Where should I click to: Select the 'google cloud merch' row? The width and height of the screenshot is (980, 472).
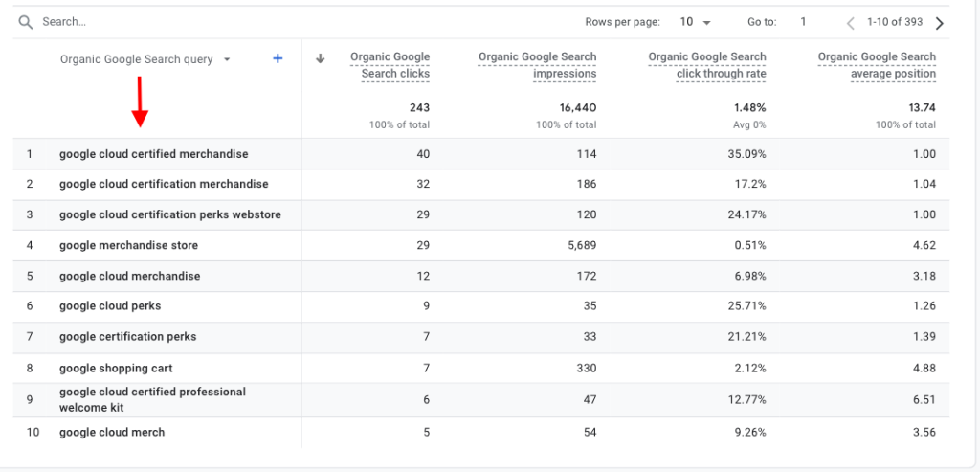[x=112, y=432]
